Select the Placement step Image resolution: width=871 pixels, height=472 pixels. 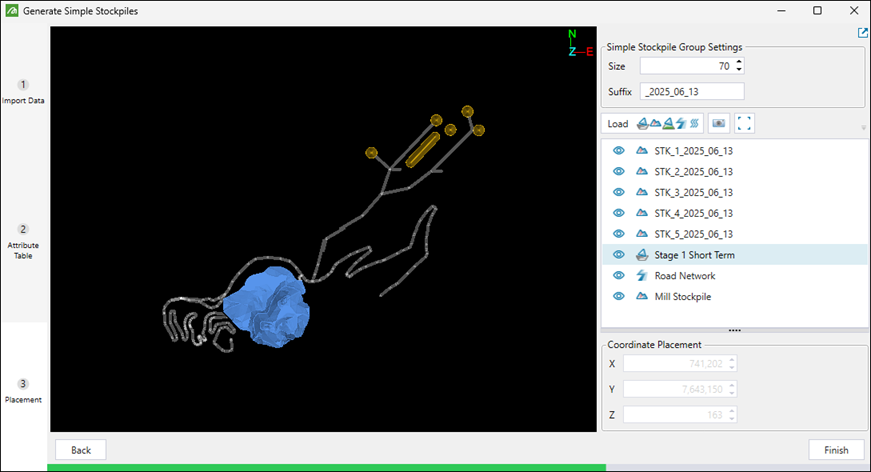click(x=23, y=391)
